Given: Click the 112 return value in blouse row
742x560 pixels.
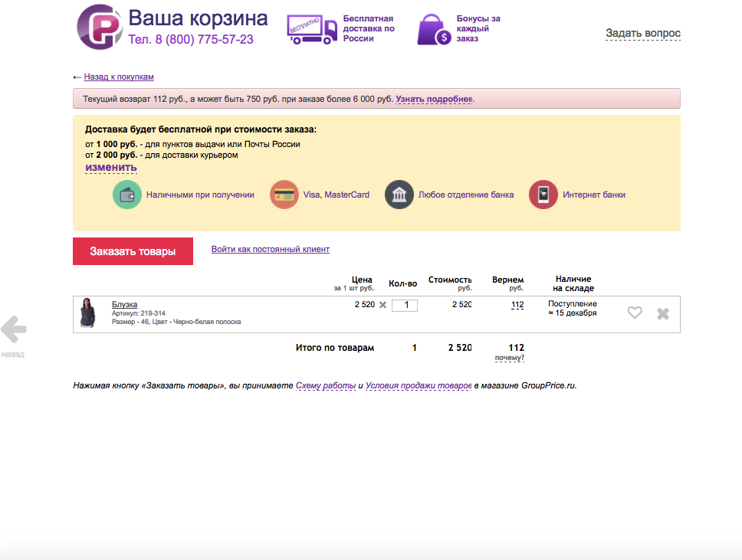Looking at the screenshot, I should click(517, 305).
